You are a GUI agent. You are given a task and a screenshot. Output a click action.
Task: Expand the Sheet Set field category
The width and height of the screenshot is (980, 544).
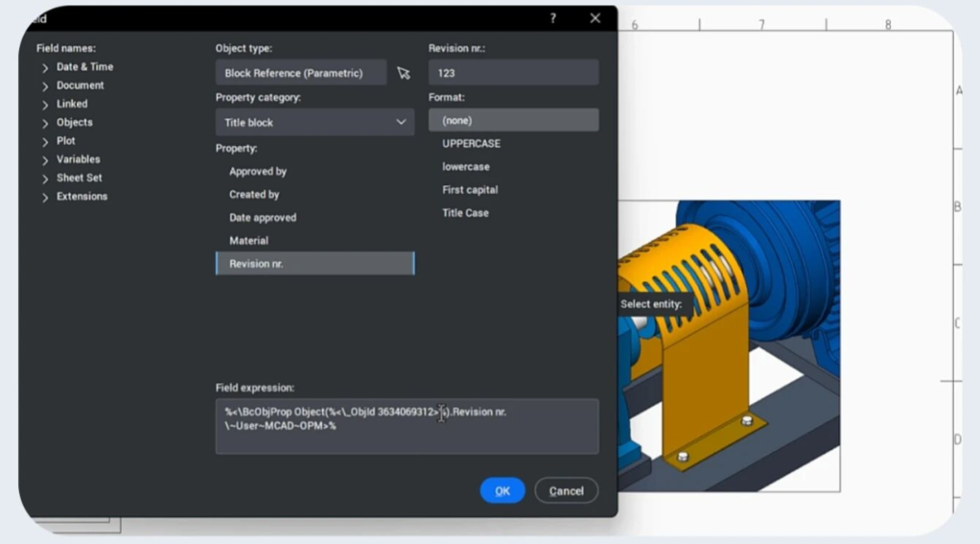(45, 179)
